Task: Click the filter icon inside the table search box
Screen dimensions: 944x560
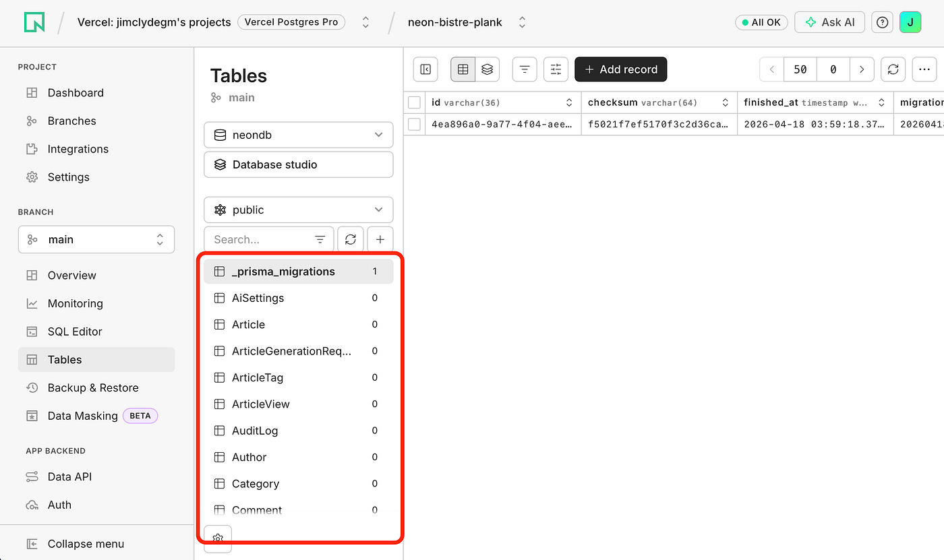Action: click(x=320, y=240)
